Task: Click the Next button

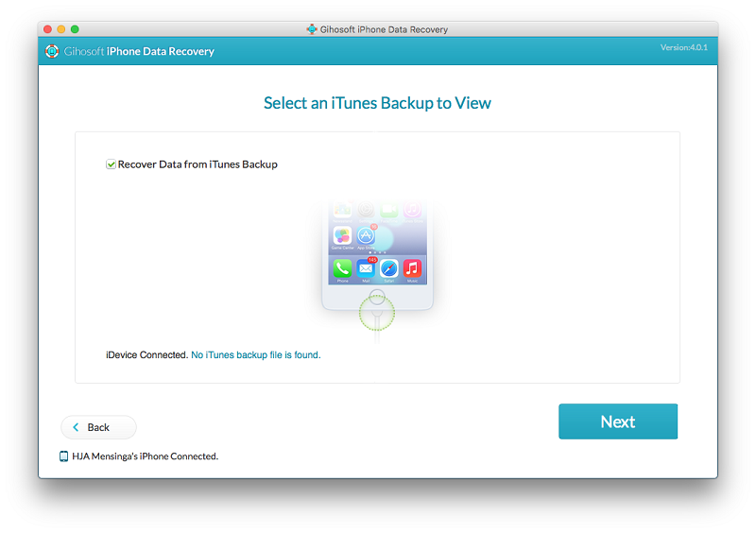Action: pyautogui.click(x=618, y=421)
